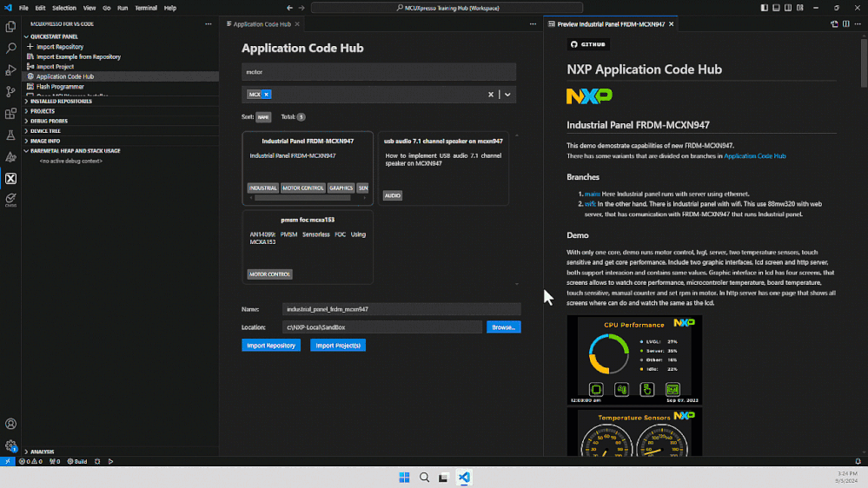868x488 pixels.
Task: Open the Explorer view in activity bar
Action: (10, 27)
